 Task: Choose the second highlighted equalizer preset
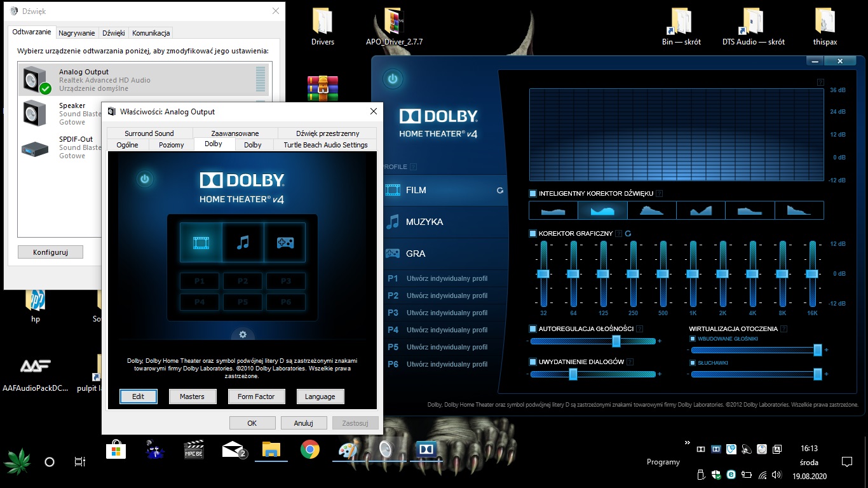602,210
